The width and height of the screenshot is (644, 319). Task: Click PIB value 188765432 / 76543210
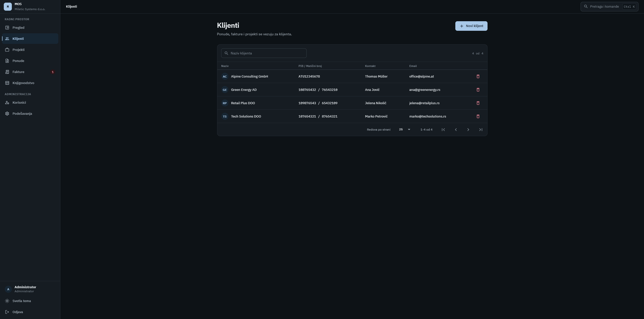coord(318,90)
